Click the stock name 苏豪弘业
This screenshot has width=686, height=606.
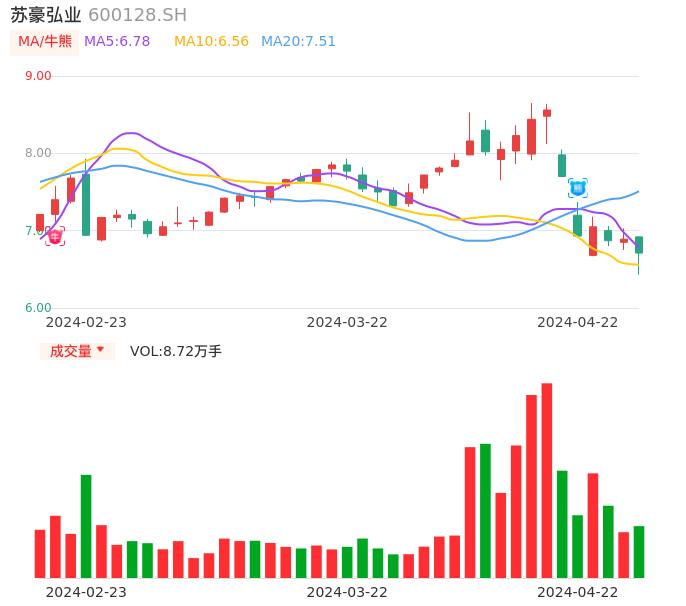[46, 15]
